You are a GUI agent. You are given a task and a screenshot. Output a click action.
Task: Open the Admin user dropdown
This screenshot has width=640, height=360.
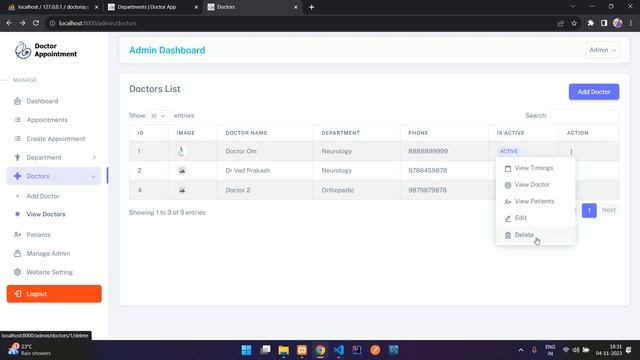tap(602, 50)
